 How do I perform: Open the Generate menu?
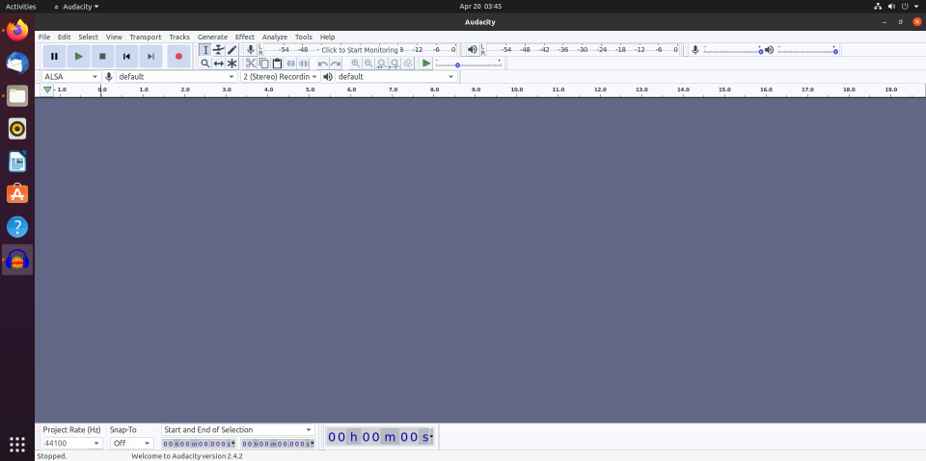click(212, 37)
